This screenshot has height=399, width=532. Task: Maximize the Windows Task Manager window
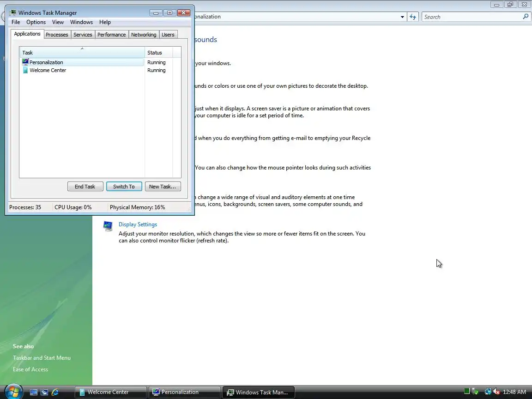[x=169, y=13]
